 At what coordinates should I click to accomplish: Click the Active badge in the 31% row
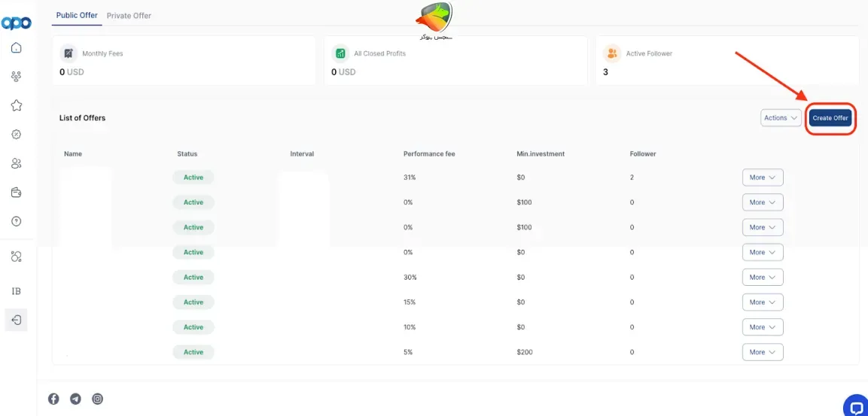pos(193,178)
